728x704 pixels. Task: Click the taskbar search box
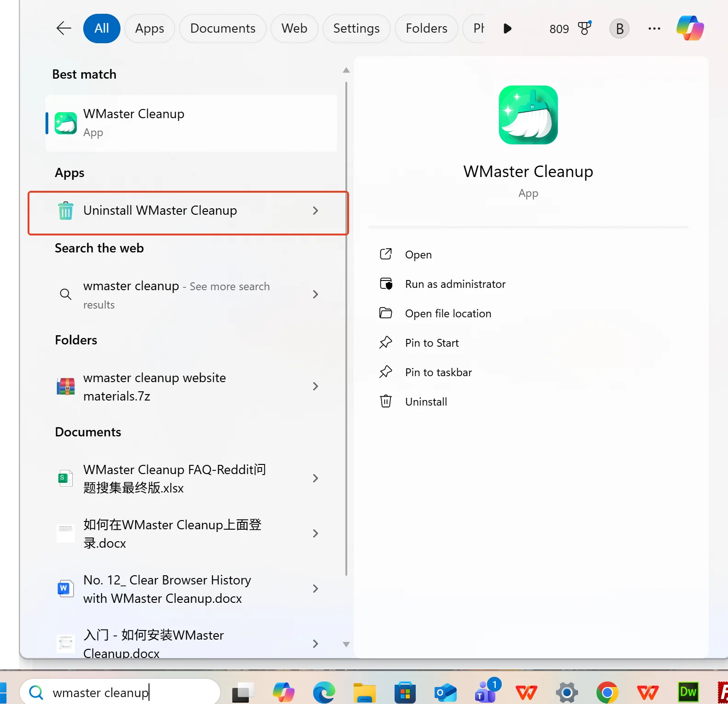tap(120, 692)
